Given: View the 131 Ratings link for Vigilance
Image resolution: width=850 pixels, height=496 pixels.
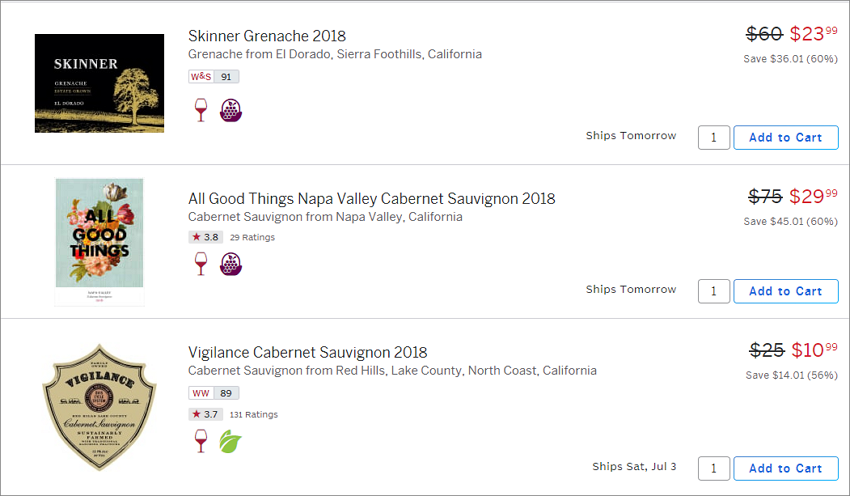Looking at the screenshot, I should (253, 415).
